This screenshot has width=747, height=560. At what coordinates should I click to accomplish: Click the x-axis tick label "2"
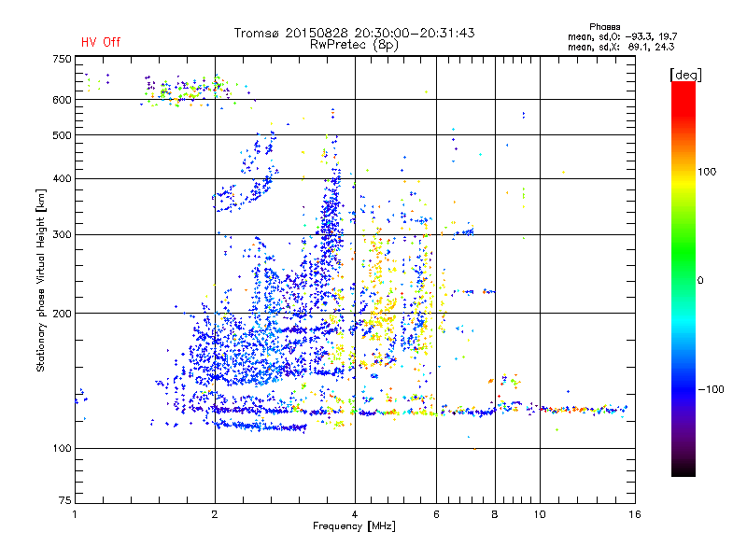[215, 514]
